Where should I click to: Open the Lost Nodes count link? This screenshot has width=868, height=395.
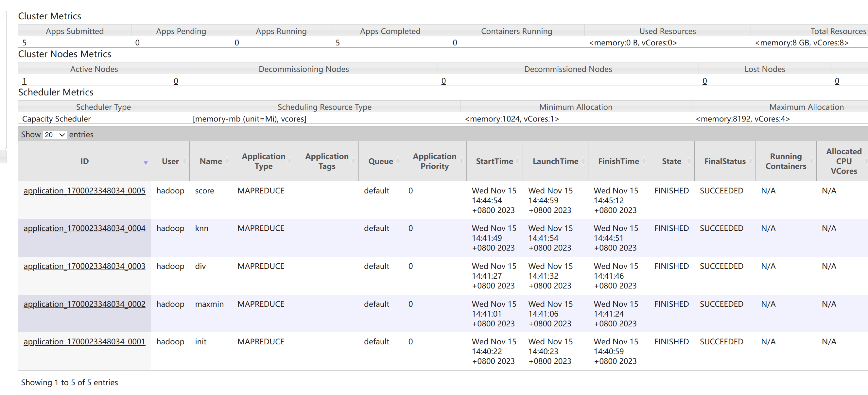[704, 81]
